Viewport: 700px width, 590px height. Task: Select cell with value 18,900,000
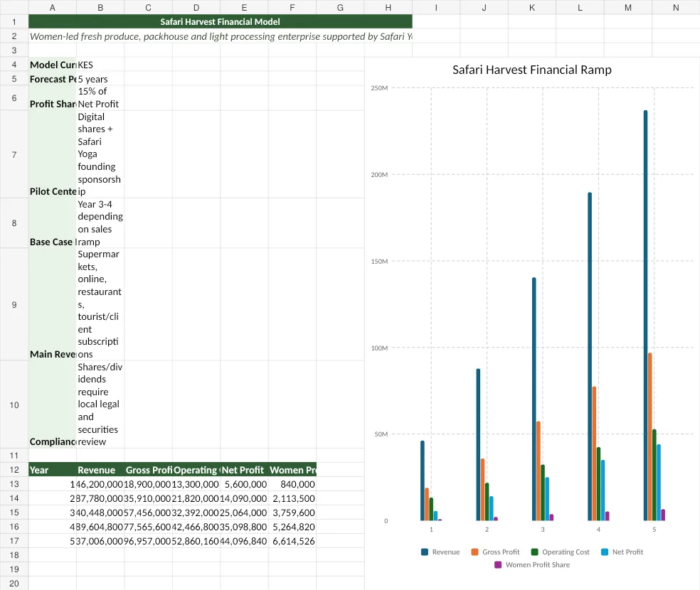pos(148,484)
